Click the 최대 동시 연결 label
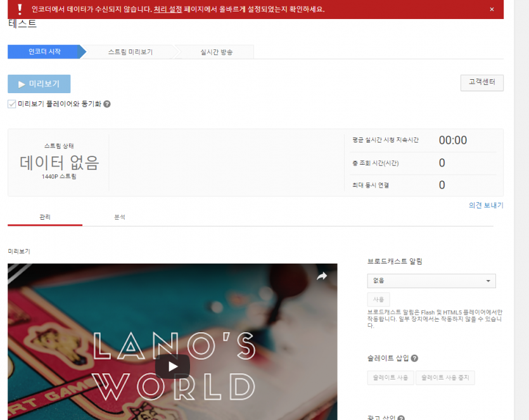Viewport: 529px width, 420px height. point(371,185)
